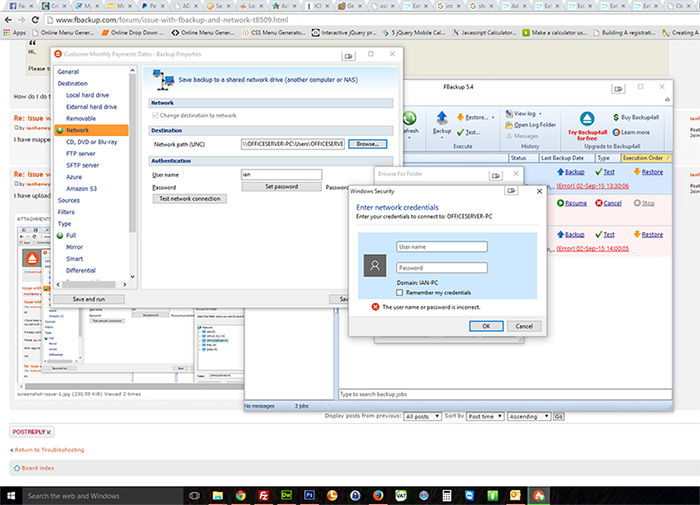Click the Windows Start button
This screenshot has height=505, width=700.
coord(11,496)
